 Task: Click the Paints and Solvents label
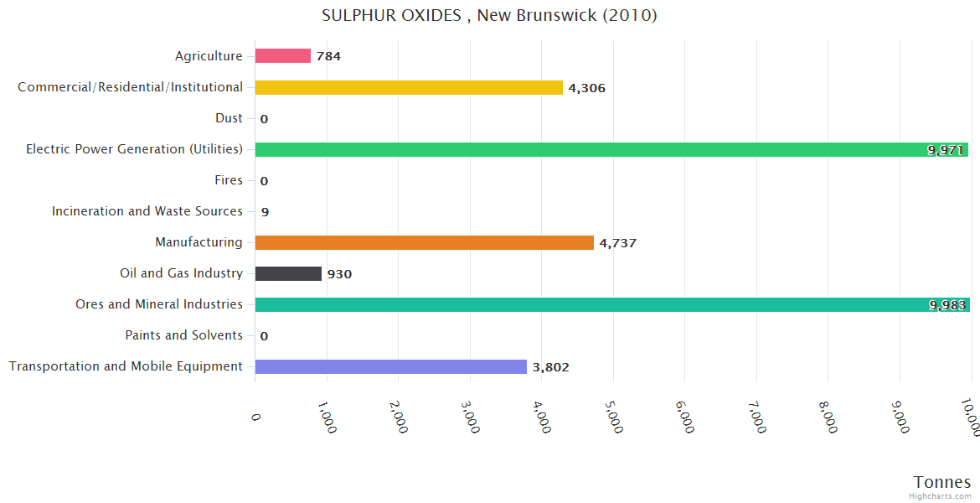183,335
